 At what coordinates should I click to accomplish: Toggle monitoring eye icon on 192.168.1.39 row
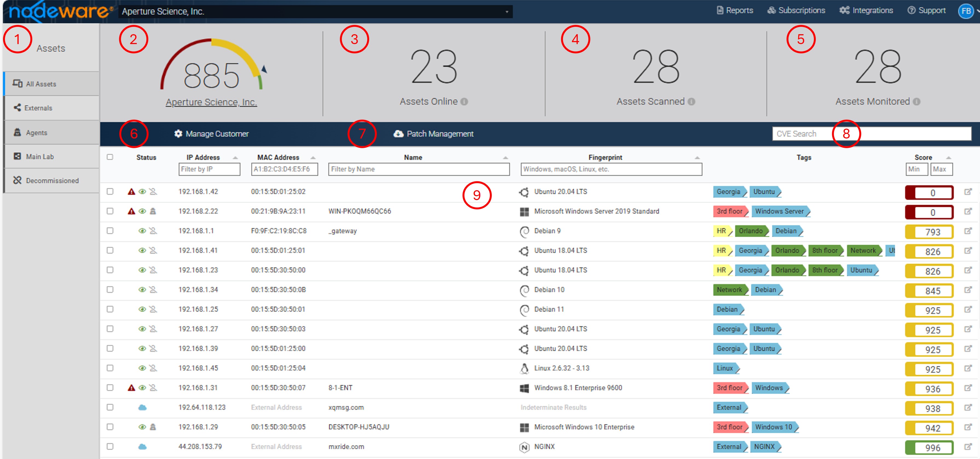[x=142, y=348]
